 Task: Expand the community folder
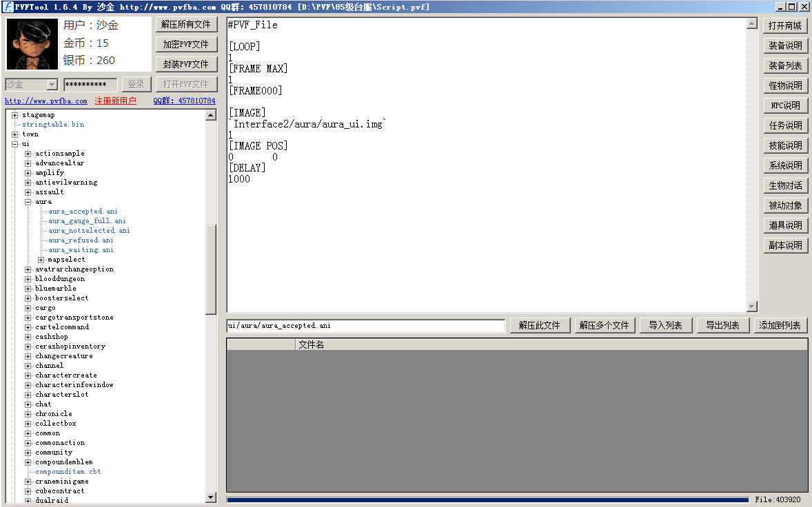(28, 453)
